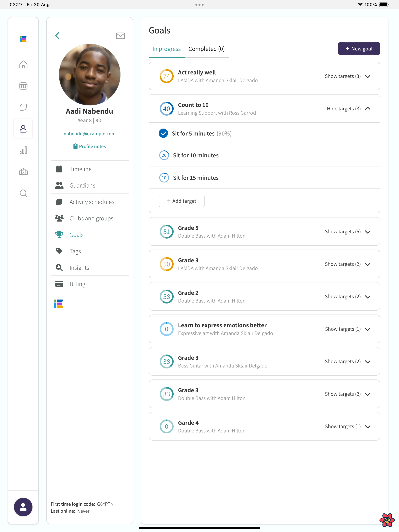Click the 51 progress ring for Grade 5
This screenshot has height=532, width=399.
point(166,232)
